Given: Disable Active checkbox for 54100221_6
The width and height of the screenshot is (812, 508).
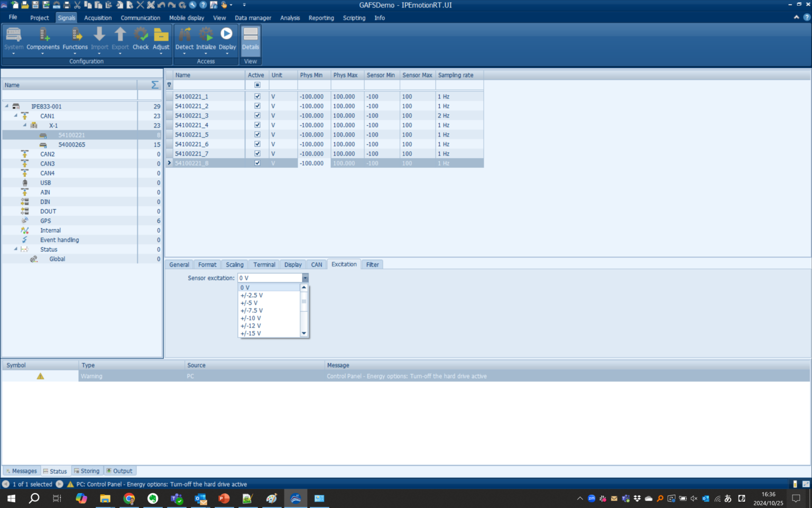Looking at the screenshot, I should pos(257,144).
